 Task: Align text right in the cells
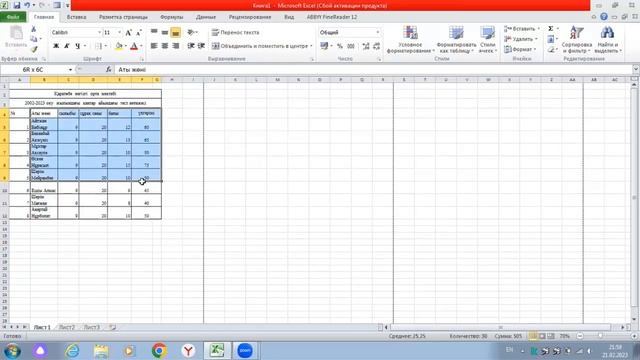point(176,46)
